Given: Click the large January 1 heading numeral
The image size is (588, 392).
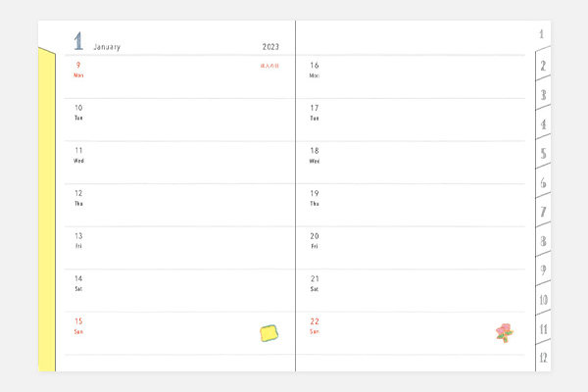Looking at the screenshot, I should 78,42.
